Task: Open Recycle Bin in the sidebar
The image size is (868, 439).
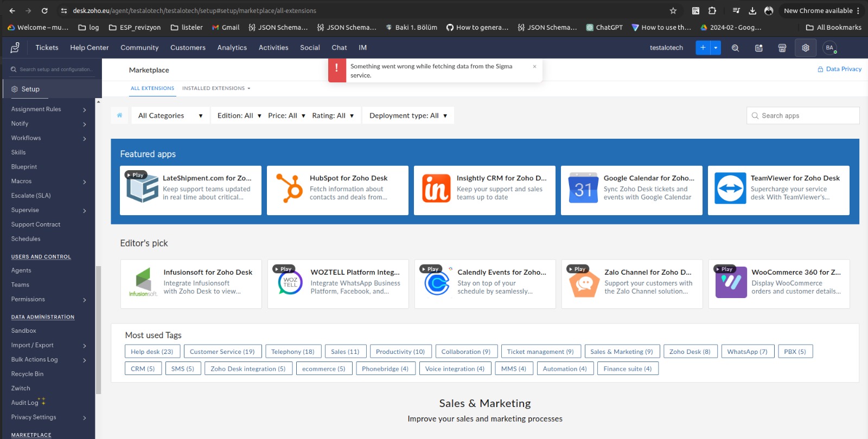Action: (x=27, y=374)
